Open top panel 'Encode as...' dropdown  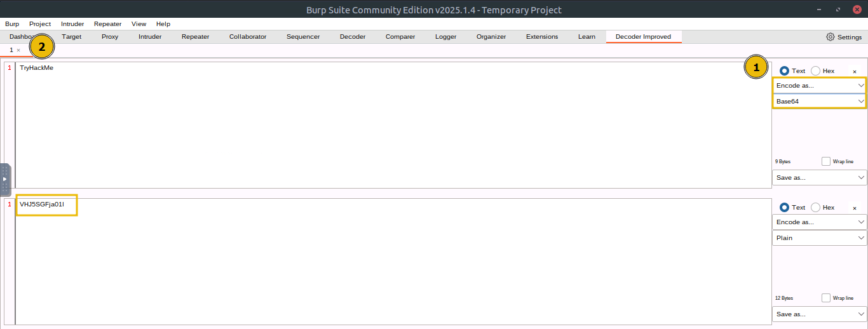pyautogui.click(x=820, y=85)
